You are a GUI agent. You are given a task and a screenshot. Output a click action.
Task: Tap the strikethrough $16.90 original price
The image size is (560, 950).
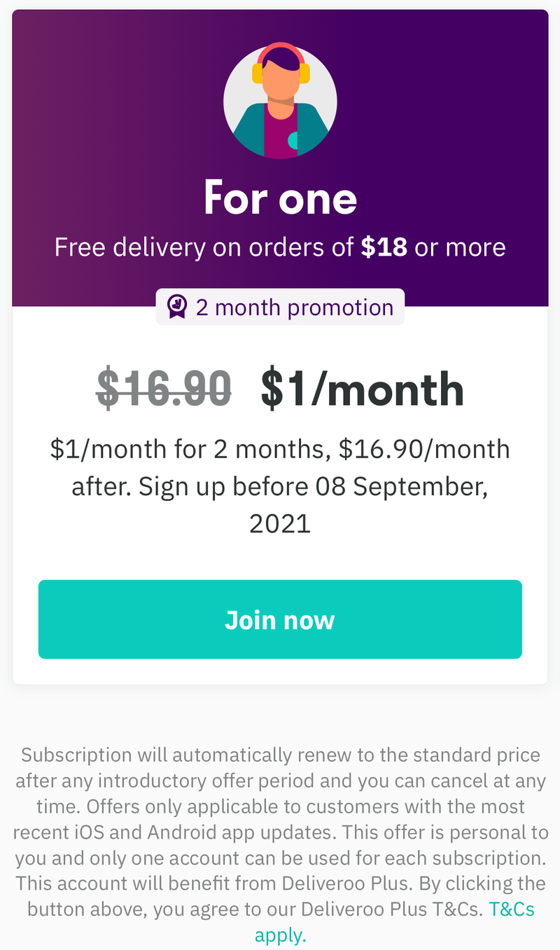click(164, 388)
